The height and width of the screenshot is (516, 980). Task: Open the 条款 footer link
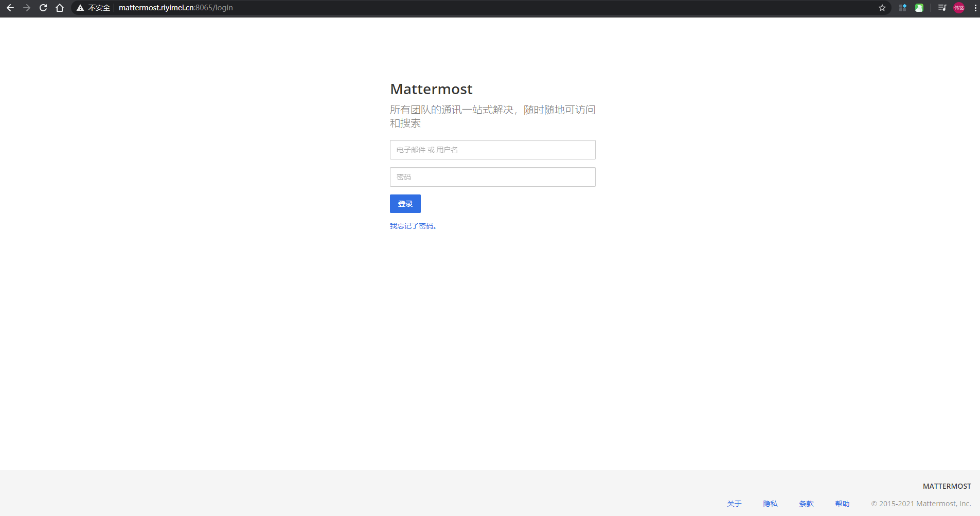click(806, 504)
